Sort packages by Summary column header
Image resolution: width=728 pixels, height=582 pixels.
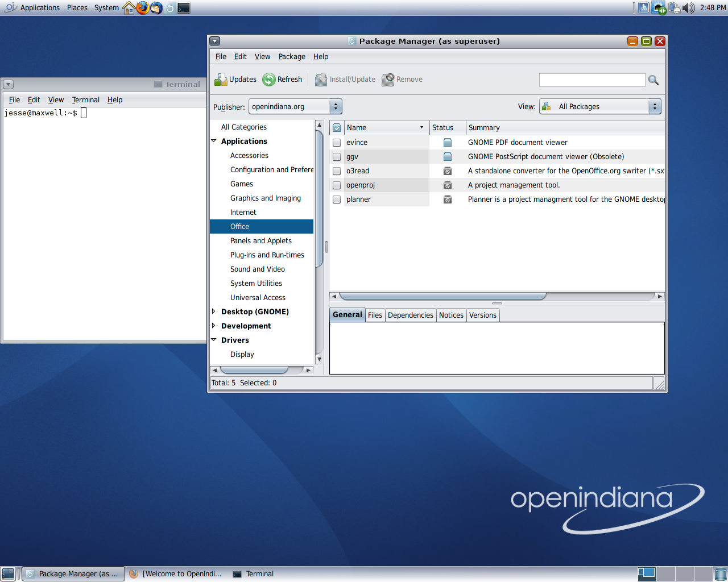pos(565,128)
